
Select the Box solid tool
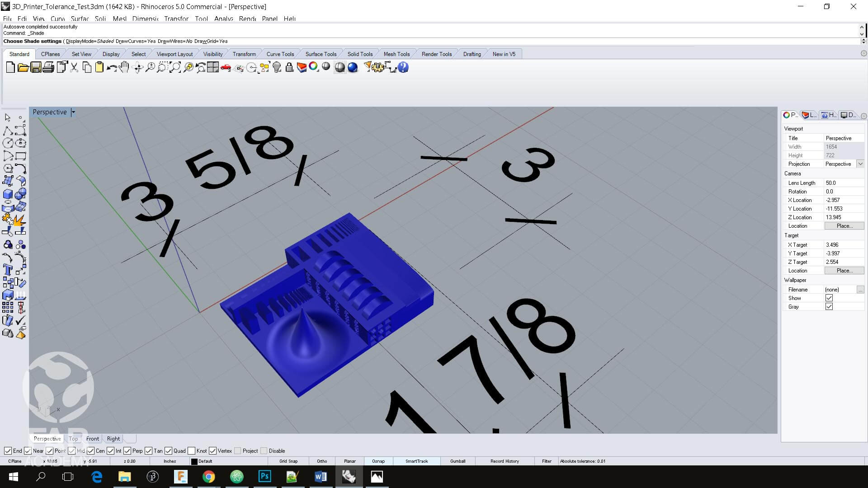[8, 194]
